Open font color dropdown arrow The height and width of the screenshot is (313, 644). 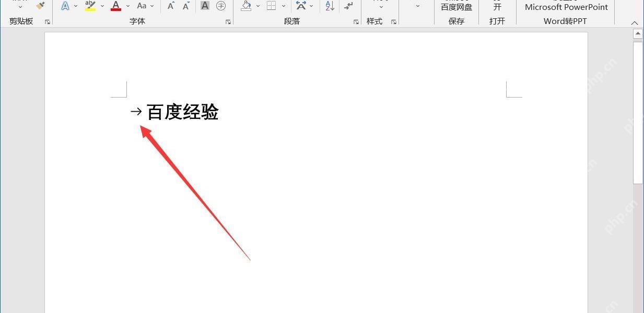click(127, 6)
